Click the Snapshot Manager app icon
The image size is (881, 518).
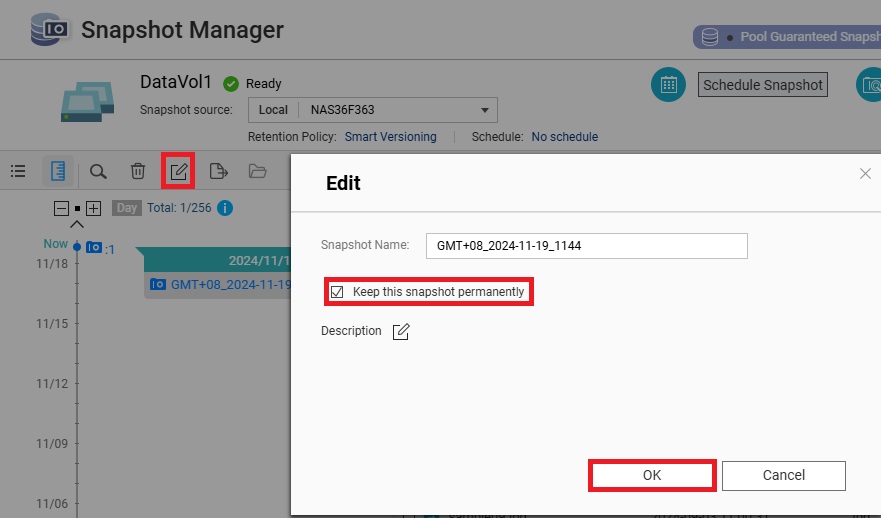(x=49, y=29)
